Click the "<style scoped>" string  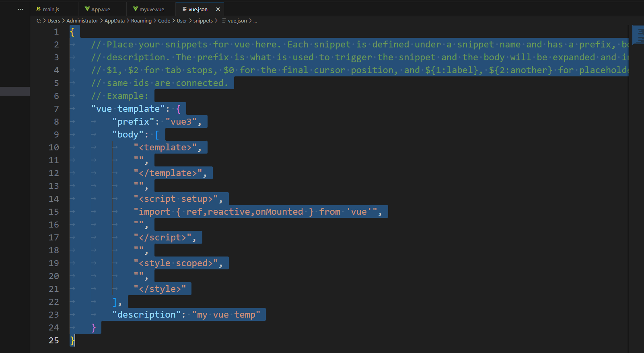(176, 263)
